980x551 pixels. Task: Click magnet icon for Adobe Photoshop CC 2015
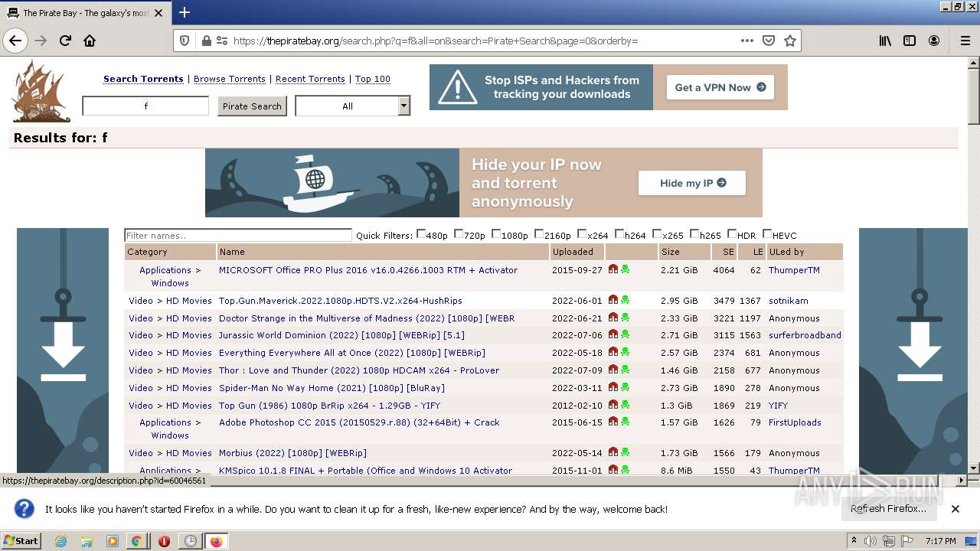pos(613,422)
